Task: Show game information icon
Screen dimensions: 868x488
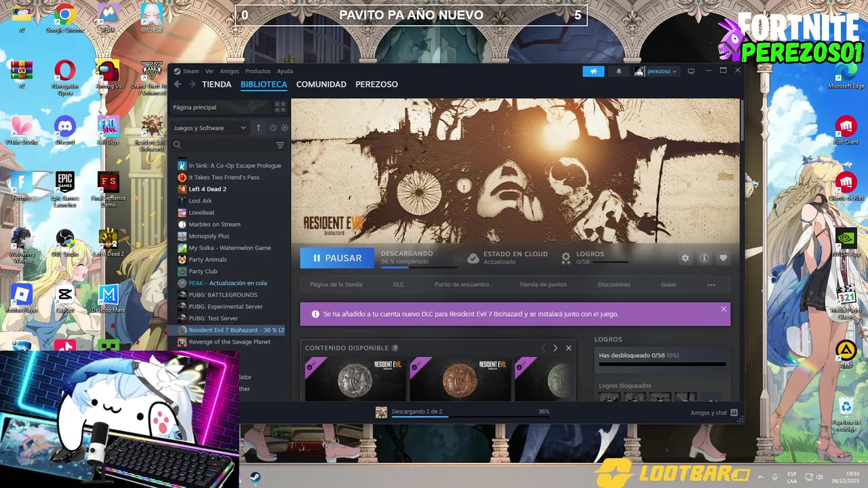Action: pyautogui.click(x=704, y=258)
